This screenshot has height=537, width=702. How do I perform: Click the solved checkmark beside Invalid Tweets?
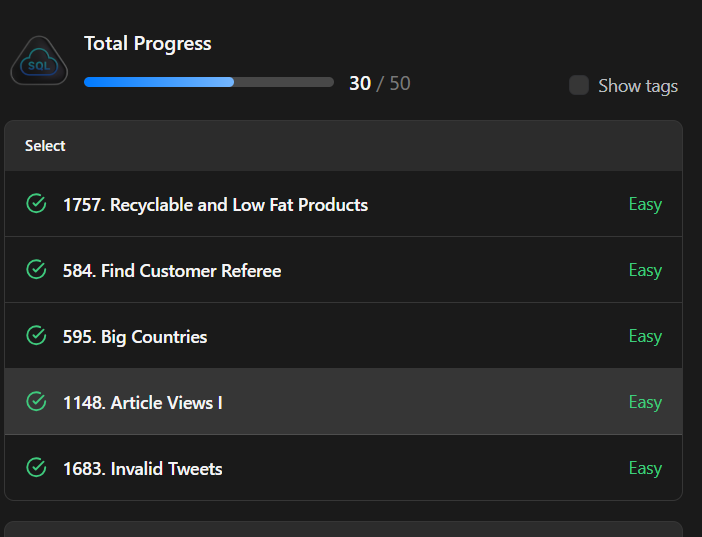tap(36, 468)
